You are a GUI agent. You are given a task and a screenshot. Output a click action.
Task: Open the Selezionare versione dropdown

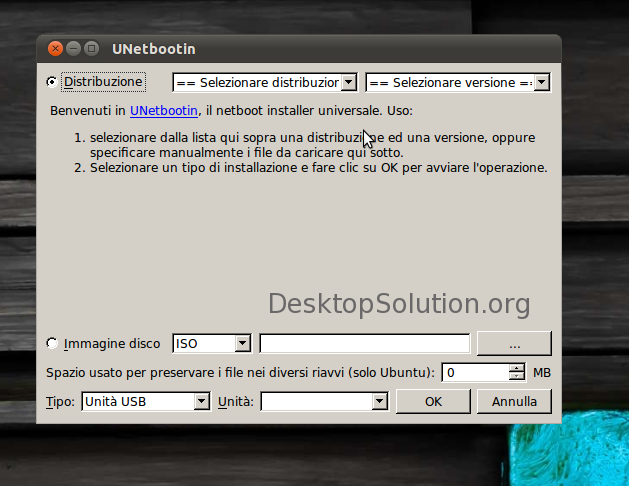coord(458,83)
